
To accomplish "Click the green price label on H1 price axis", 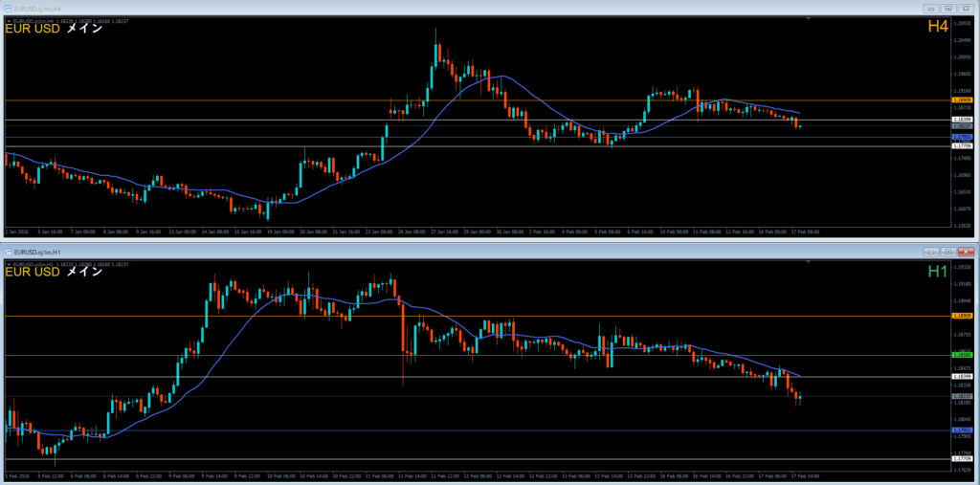I will (962, 355).
